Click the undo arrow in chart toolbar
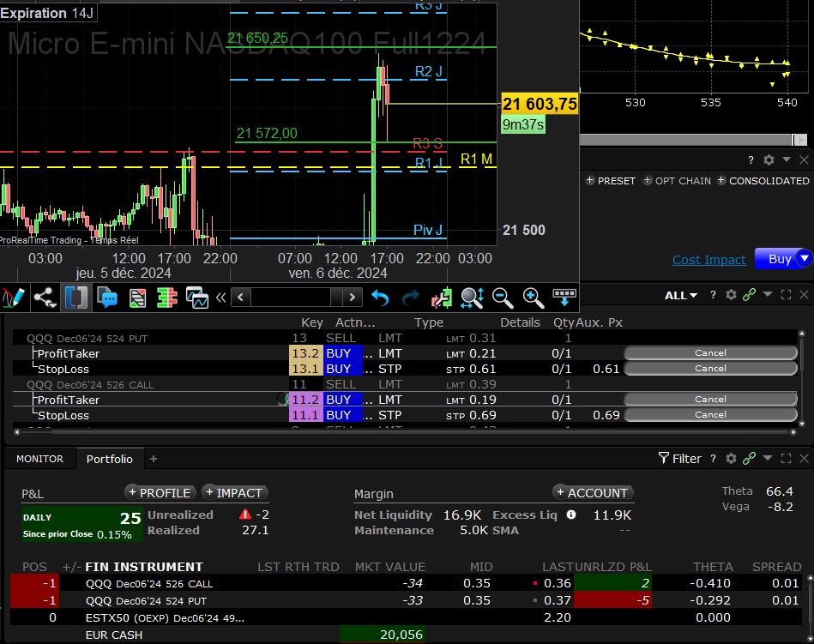Viewport: 814px width, 644px height. point(380,298)
